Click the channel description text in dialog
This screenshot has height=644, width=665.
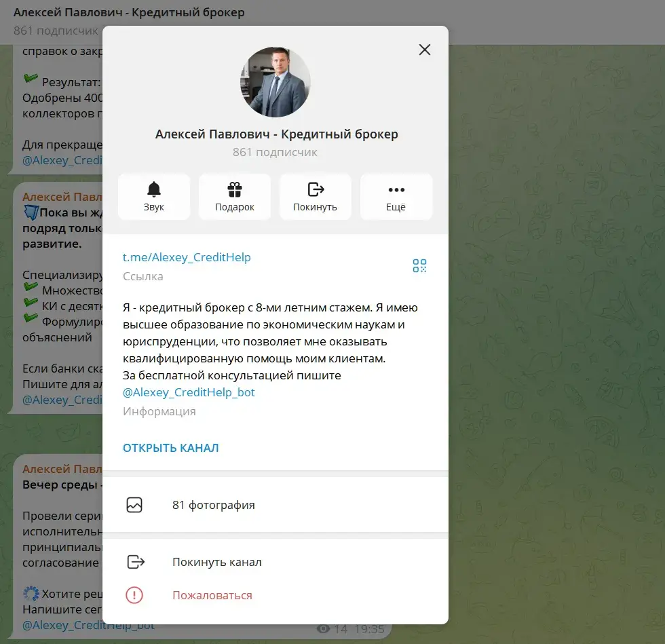pos(270,350)
